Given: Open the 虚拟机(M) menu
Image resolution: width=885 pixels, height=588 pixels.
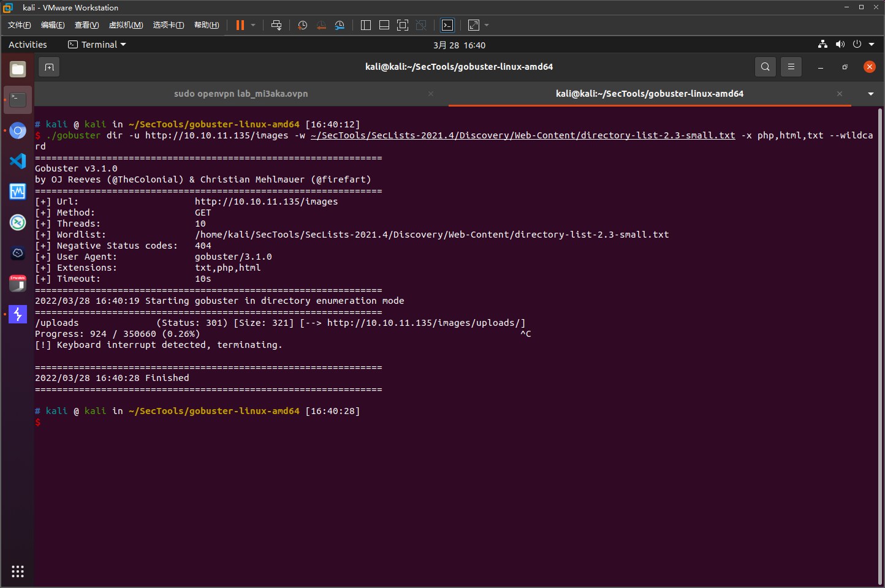Looking at the screenshot, I should [x=126, y=25].
